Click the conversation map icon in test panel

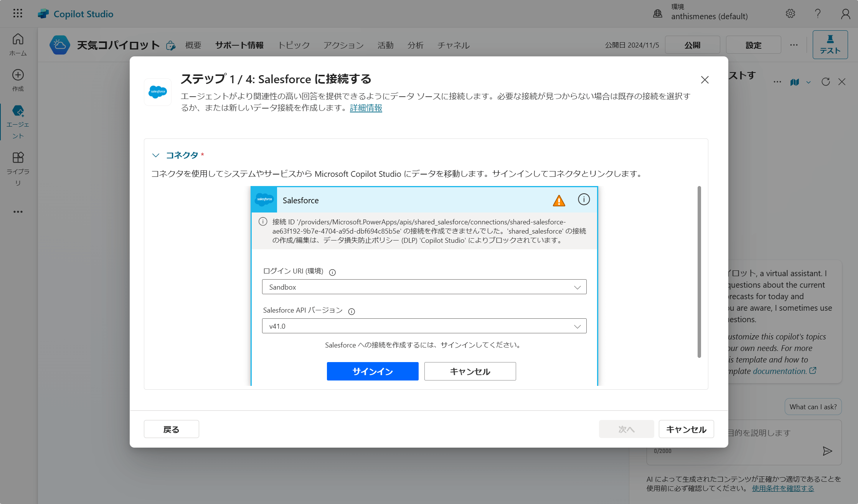pyautogui.click(x=795, y=82)
